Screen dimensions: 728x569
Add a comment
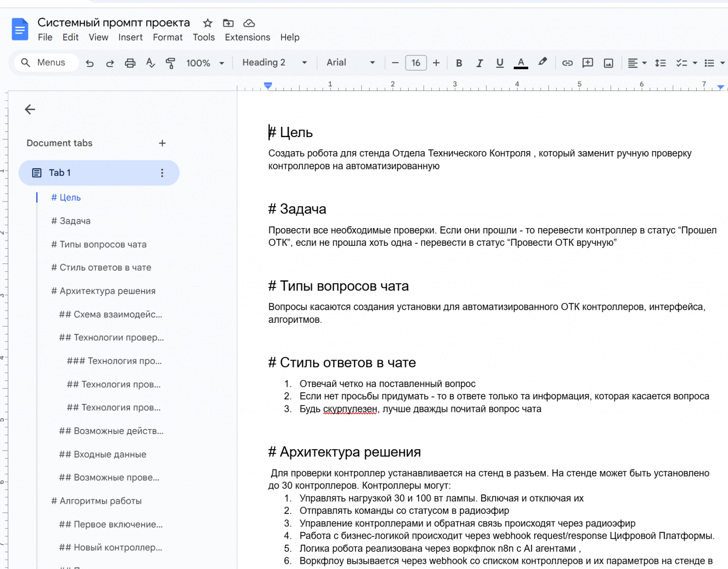pyautogui.click(x=588, y=62)
